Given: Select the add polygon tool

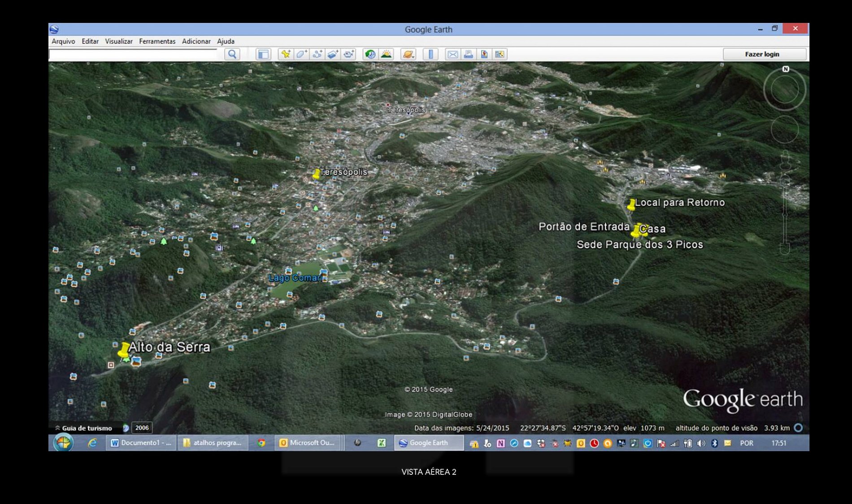Looking at the screenshot, I should [x=301, y=54].
